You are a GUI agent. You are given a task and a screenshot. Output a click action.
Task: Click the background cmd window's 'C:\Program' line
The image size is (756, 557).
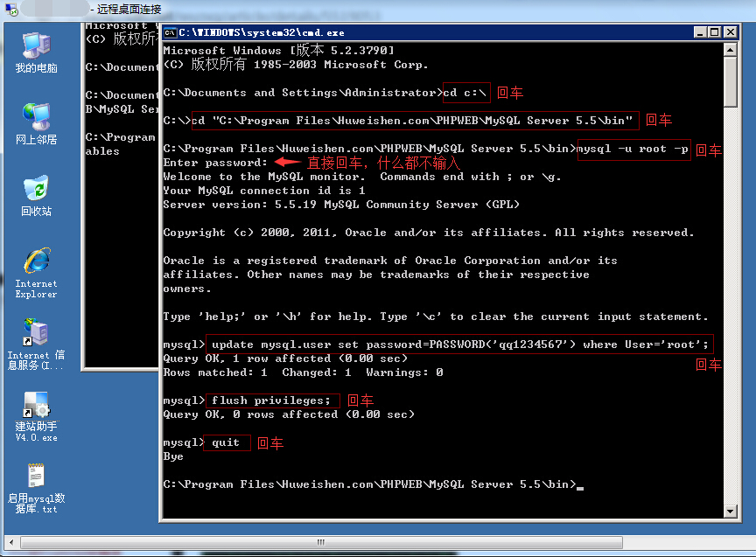121,137
